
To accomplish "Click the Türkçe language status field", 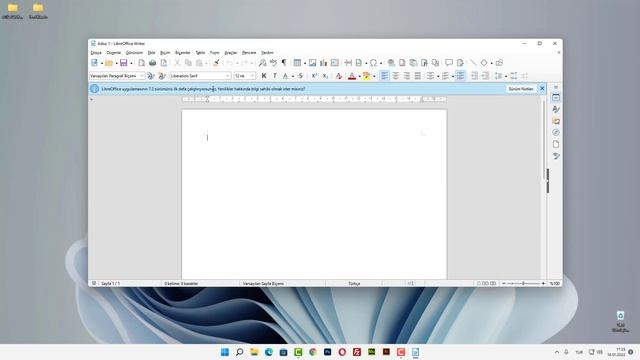I will [354, 283].
